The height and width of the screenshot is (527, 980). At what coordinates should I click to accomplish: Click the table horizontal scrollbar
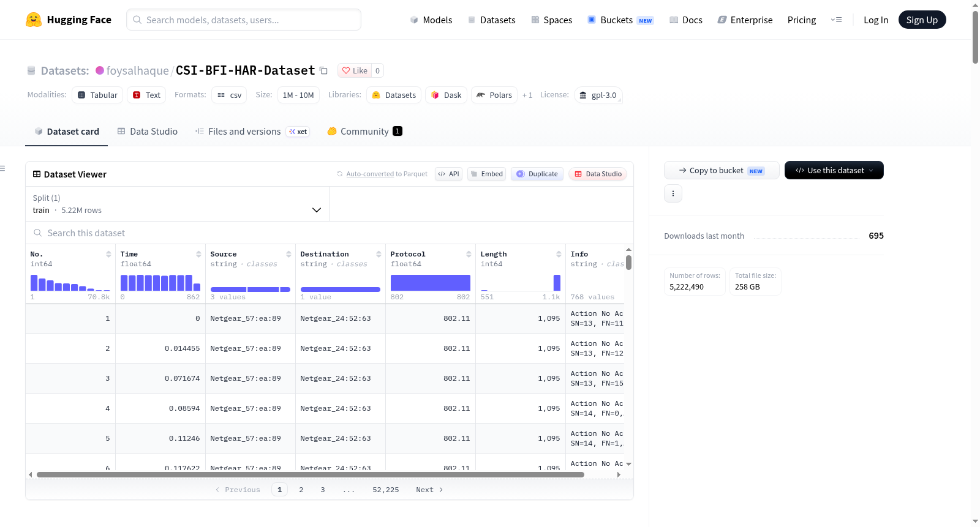point(310,474)
